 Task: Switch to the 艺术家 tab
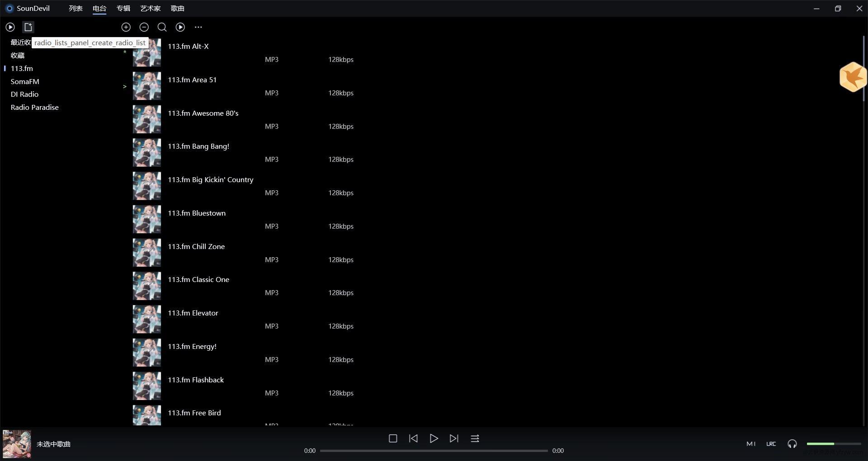[151, 8]
